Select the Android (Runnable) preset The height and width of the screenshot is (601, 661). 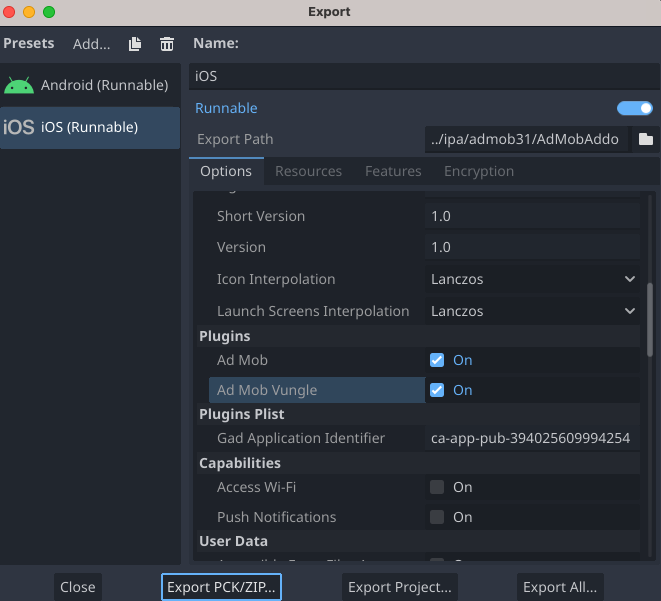(90, 86)
